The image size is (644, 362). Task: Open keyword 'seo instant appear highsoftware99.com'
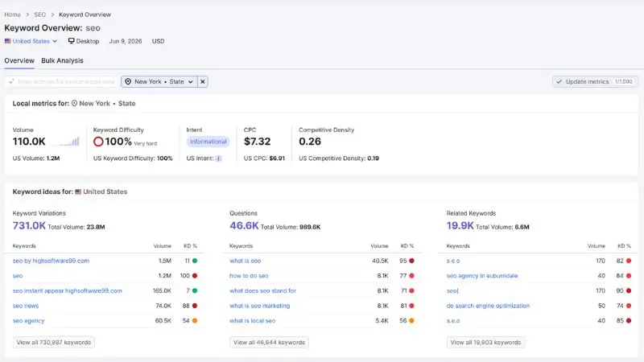(x=68, y=290)
